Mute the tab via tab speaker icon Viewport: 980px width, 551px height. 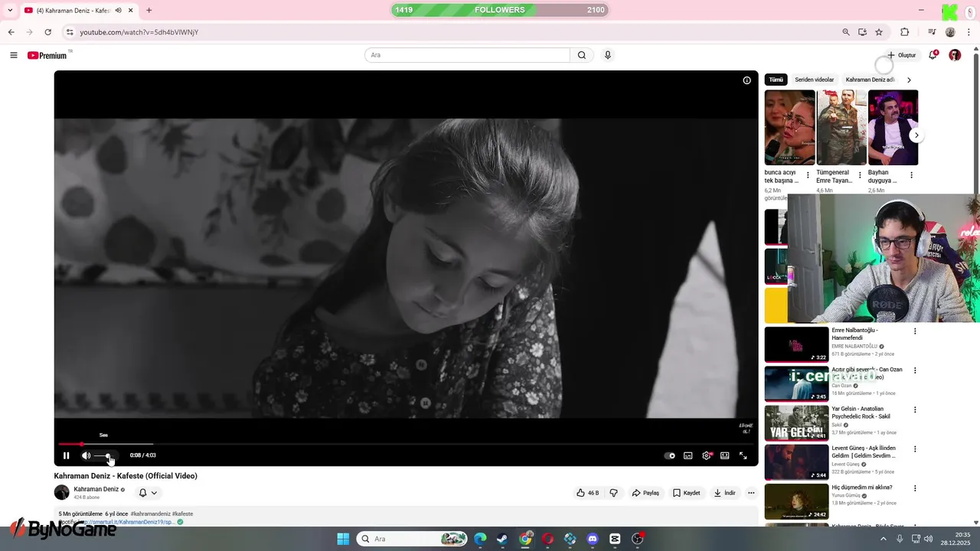118,11
